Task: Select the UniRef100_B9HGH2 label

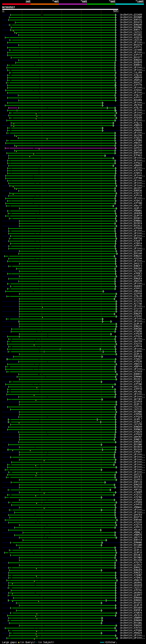Action: click(131, 625)
